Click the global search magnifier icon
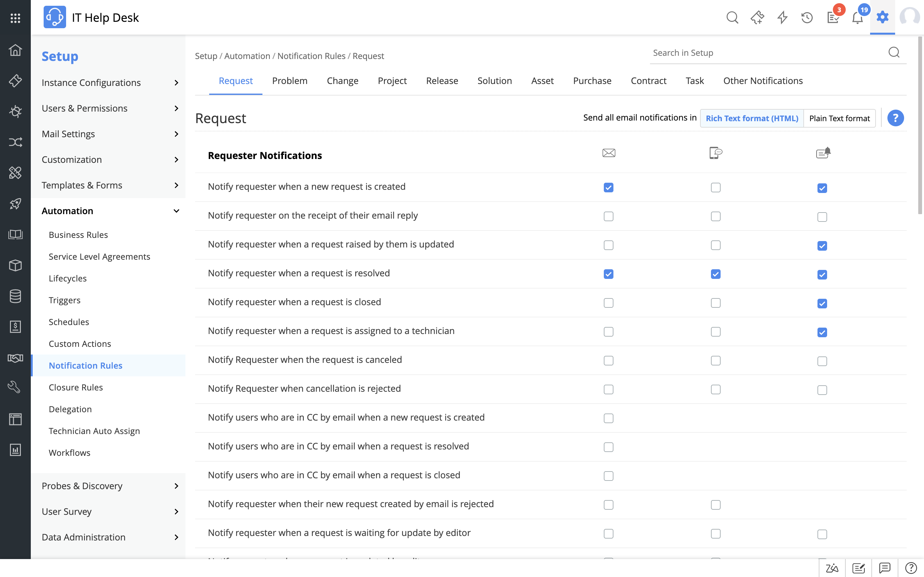Image resolution: width=924 pixels, height=577 pixels. (732, 18)
